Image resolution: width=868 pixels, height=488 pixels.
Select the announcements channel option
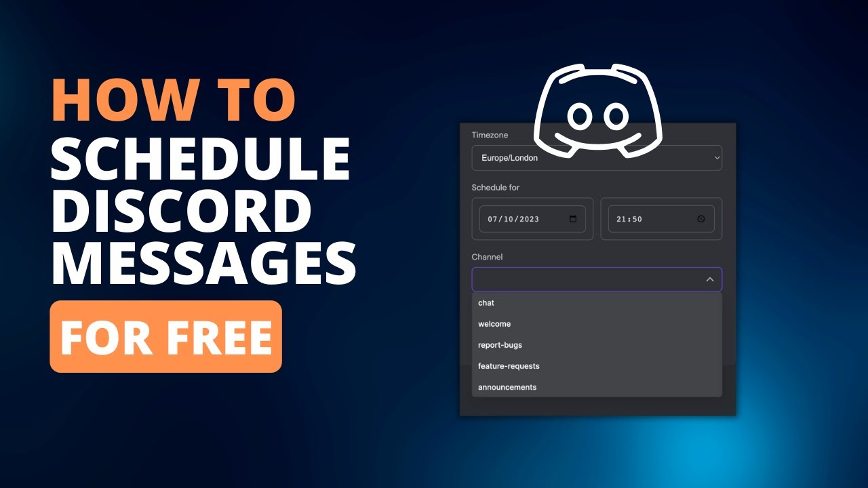(597, 387)
